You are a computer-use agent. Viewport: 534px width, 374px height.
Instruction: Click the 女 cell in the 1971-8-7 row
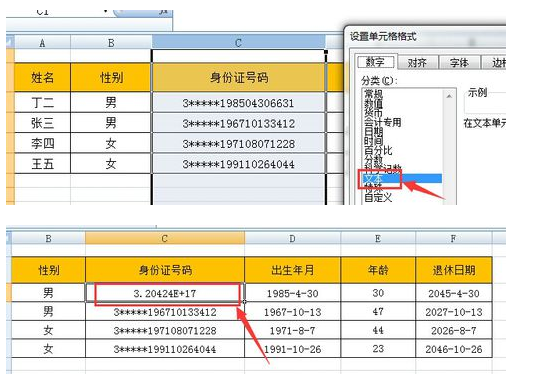pos(48,330)
